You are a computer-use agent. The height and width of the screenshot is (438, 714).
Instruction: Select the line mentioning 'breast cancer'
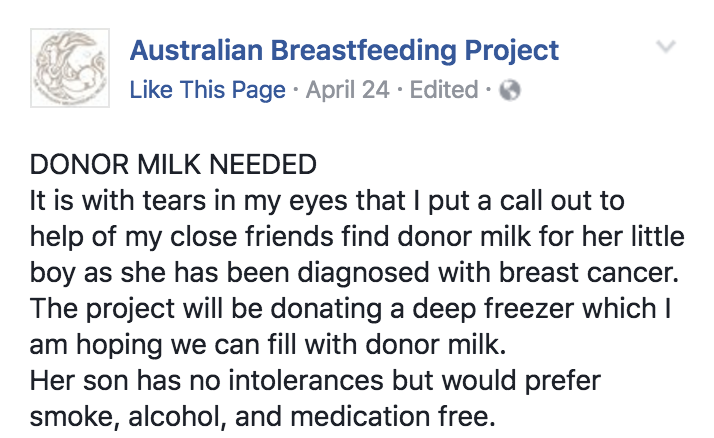click(x=354, y=273)
